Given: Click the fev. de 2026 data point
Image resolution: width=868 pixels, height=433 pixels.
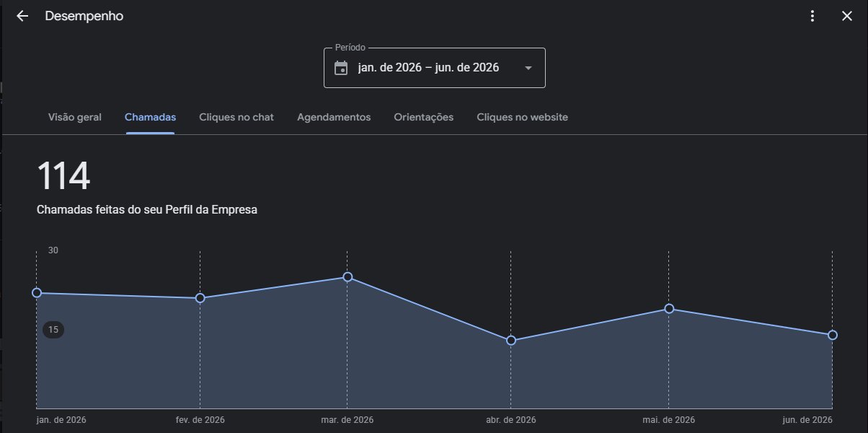Looking at the screenshot, I should point(200,298).
